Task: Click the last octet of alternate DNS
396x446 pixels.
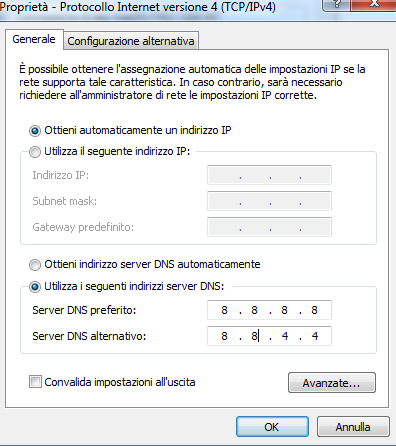Action: [x=315, y=336]
